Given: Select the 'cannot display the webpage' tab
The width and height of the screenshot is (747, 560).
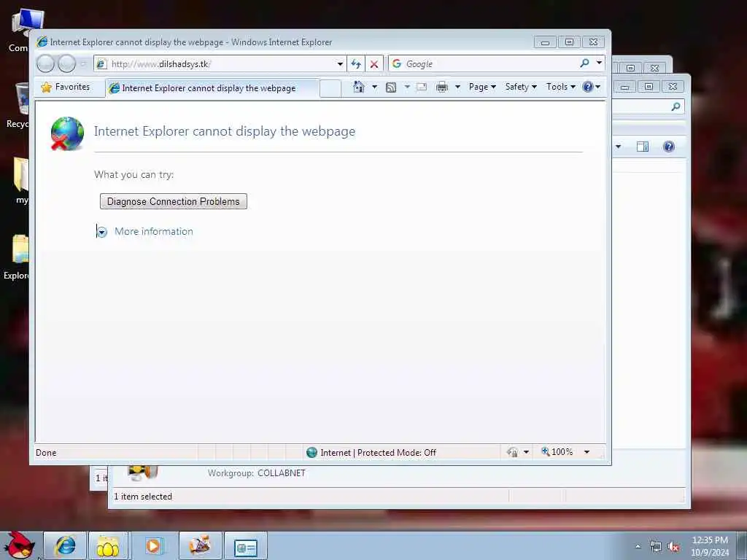Looking at the screenshot, I should (x=212, y=88).
